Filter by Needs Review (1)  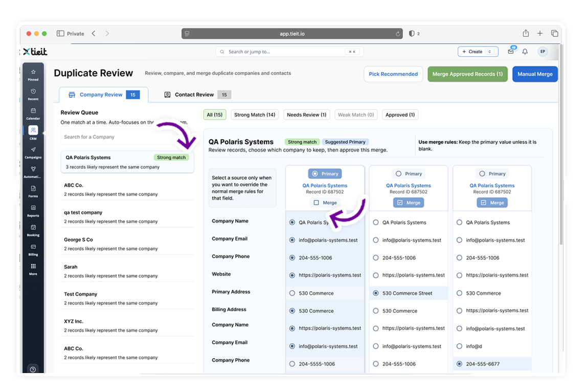coord(306,115)
